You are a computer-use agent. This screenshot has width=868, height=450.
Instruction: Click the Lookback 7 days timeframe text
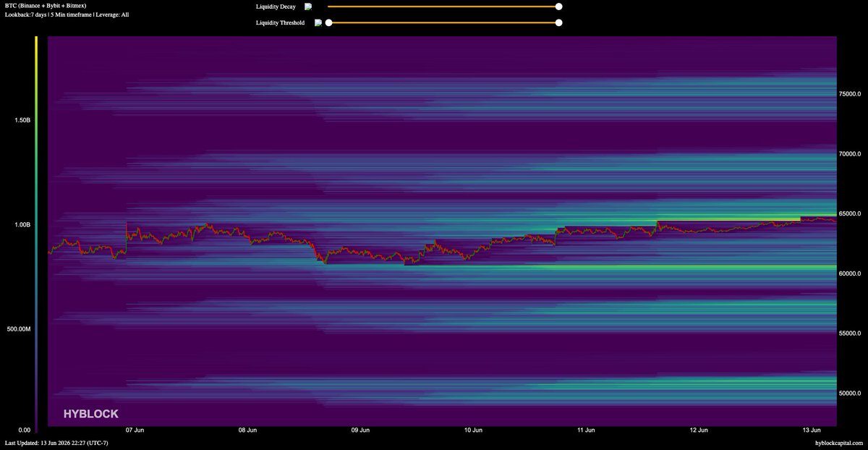click(67, 14)
